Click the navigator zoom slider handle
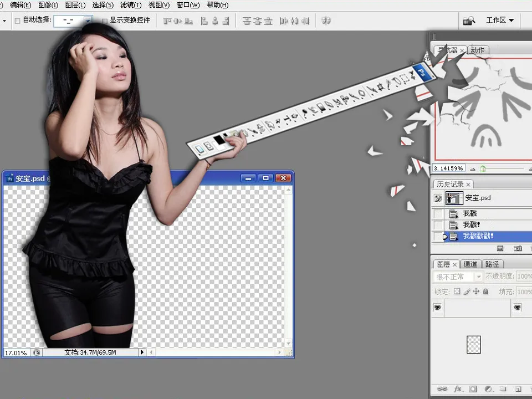The width and height of the screenshot is (532, 399). click(483, 168)
